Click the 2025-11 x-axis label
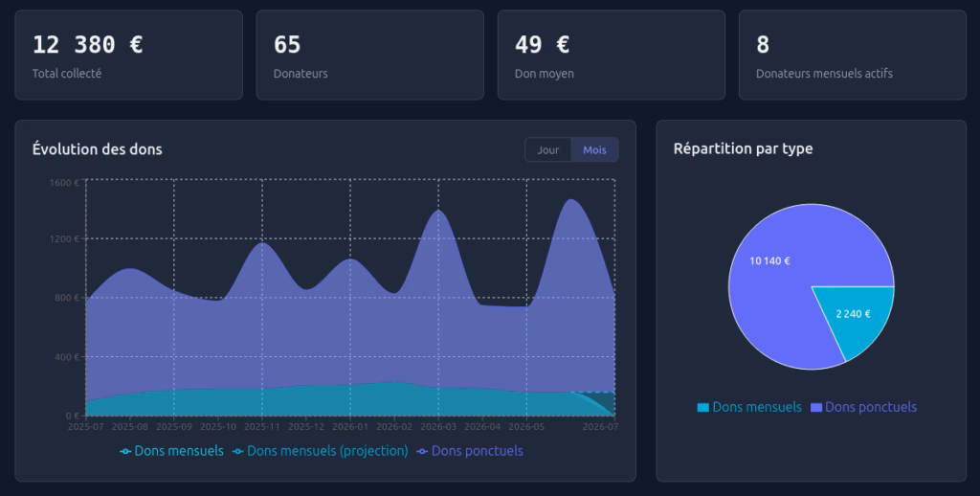The image size is (980, 496). pos(262,426)
